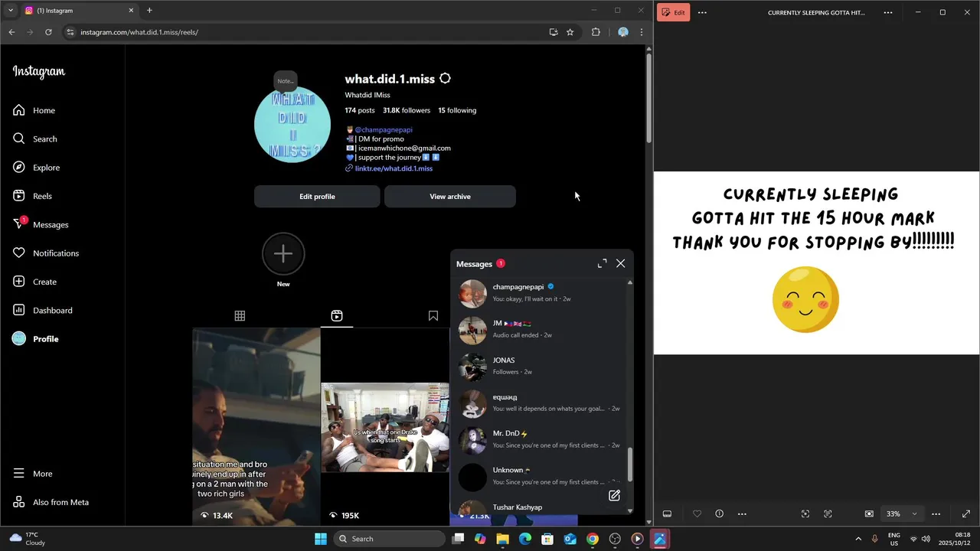Open the linktr.ee/what.did.1.miss link
Screen dimensions: 980x551
(394, 168)
